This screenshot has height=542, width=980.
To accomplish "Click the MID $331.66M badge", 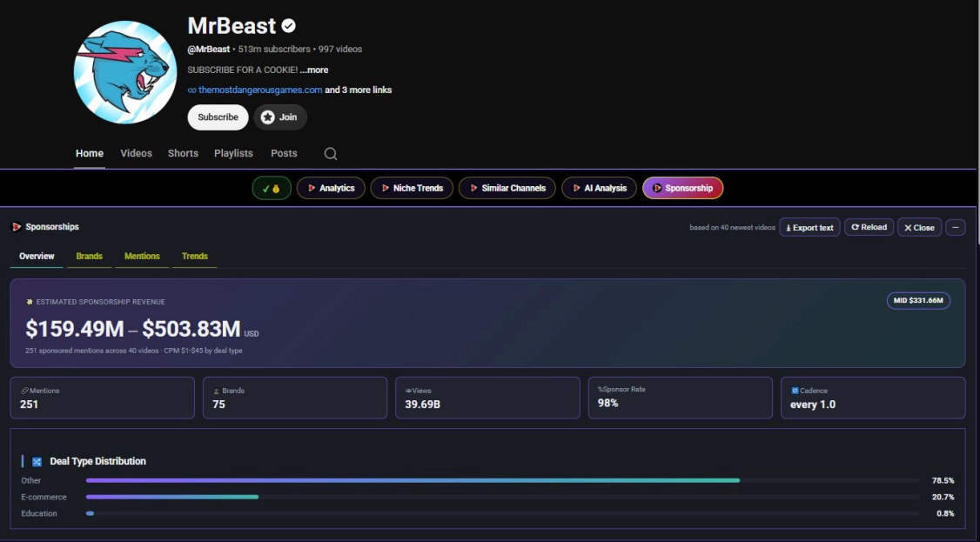I will point(918,300).
